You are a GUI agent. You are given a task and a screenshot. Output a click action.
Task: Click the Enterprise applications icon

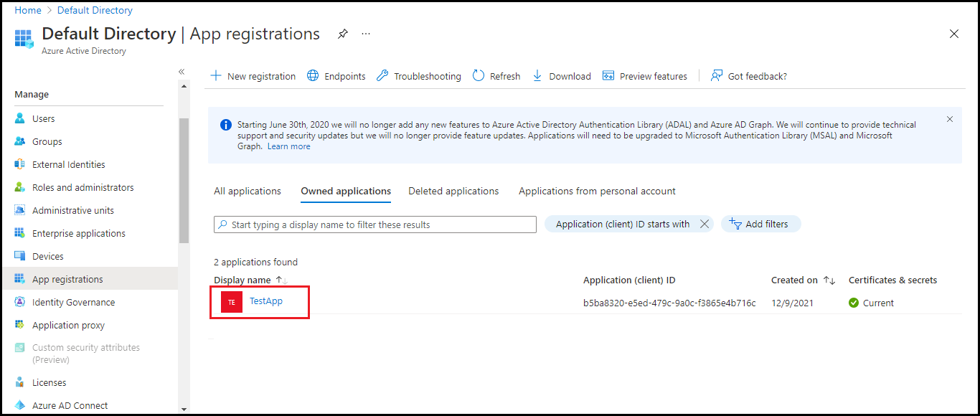click(19, 233)
